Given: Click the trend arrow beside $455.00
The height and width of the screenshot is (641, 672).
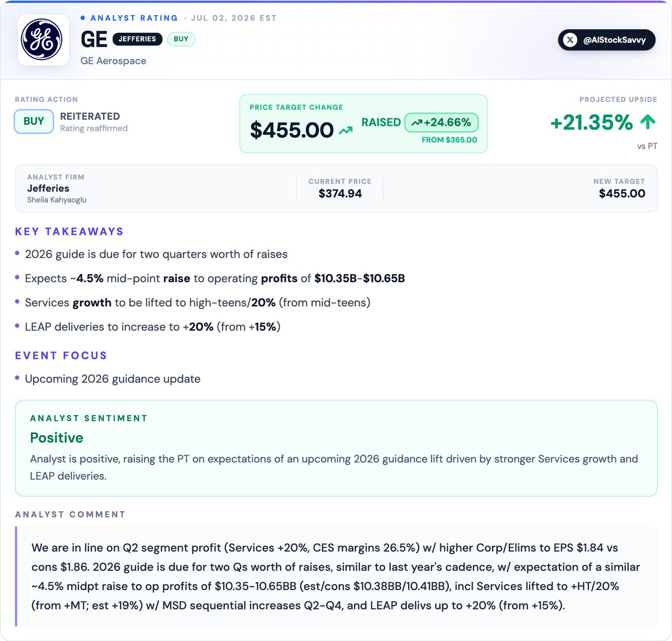Looking at the screenshot, I should click(x=346, y=130).
